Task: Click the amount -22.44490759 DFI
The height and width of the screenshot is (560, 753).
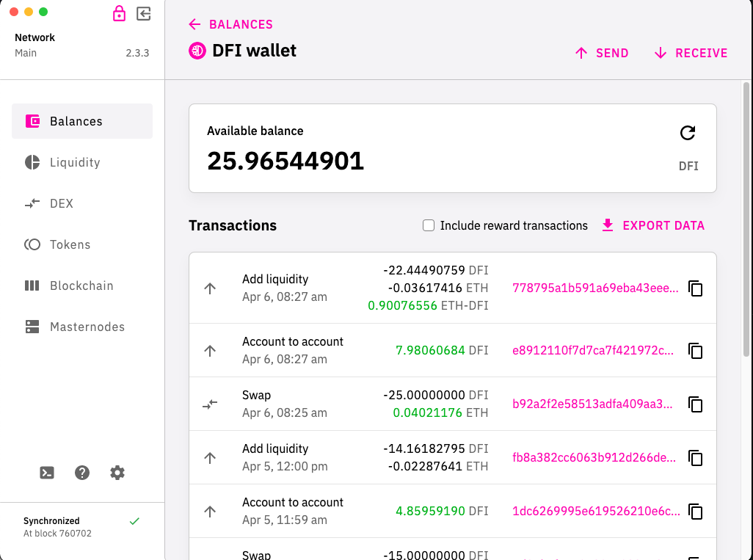Action: click(x=435, y=270)
